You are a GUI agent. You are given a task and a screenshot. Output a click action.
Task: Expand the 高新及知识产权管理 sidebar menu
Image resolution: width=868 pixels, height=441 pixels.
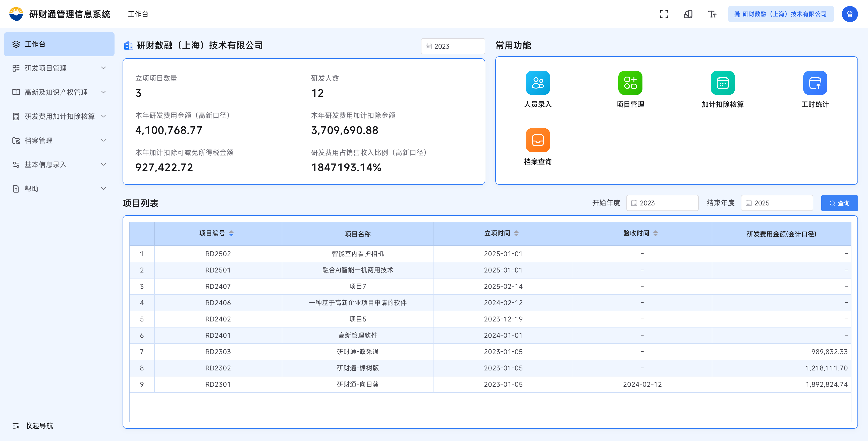click(x=59, y=92)
